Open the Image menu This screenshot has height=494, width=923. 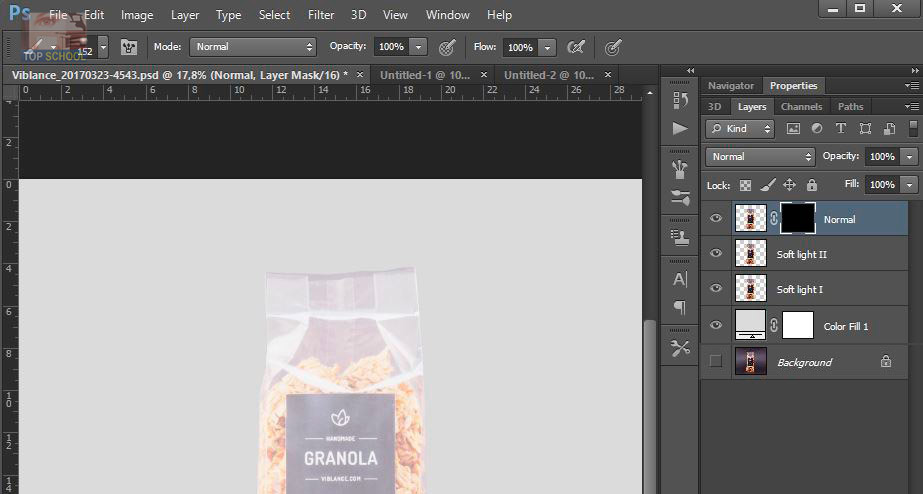coord(137,15)
